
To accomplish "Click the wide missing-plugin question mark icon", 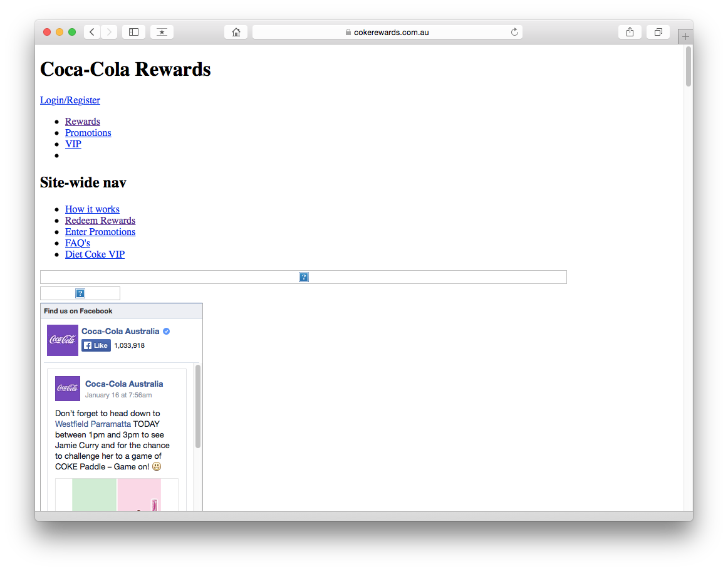I will pyautogui.click(x=304, y=278).
